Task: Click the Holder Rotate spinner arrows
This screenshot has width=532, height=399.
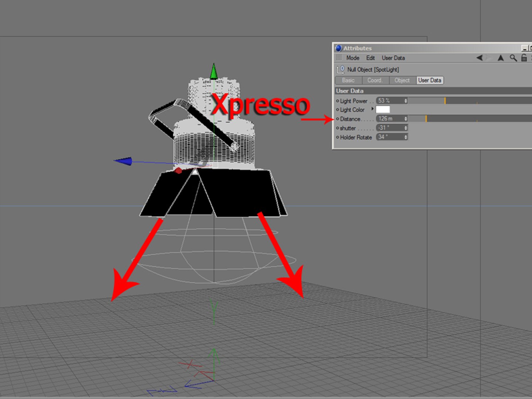Action: 406,137
